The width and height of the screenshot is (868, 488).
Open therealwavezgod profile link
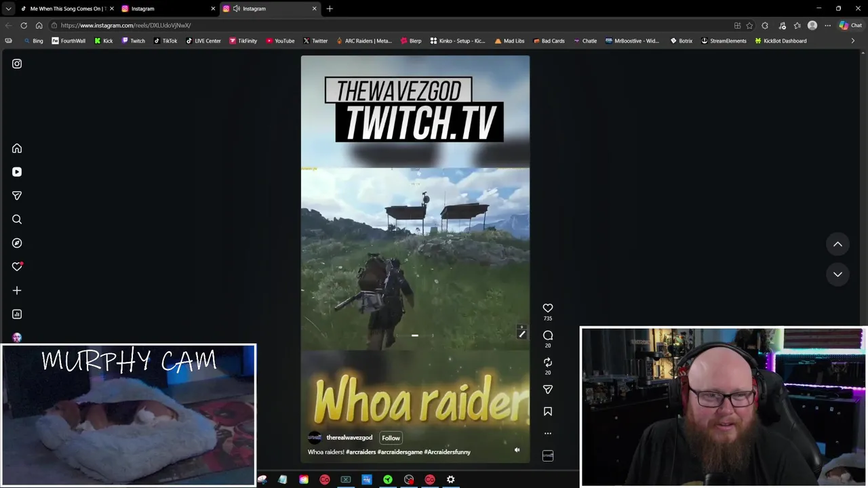click(x=349, y=438)
